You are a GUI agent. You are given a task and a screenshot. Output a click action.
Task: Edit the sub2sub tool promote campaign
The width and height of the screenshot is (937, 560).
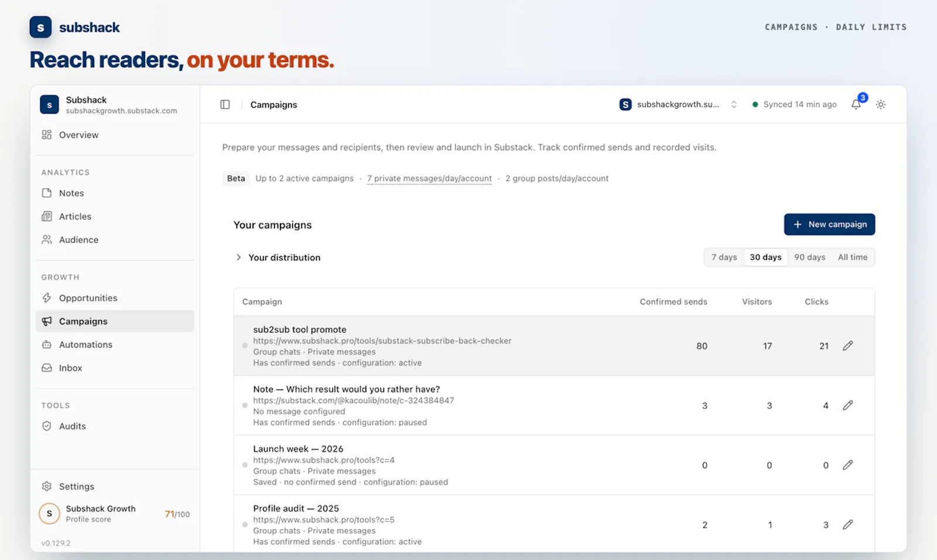click(x=847, y=346)
